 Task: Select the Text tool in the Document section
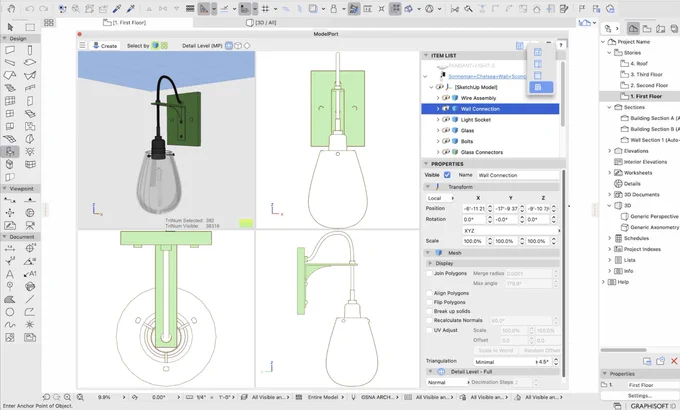10,274
